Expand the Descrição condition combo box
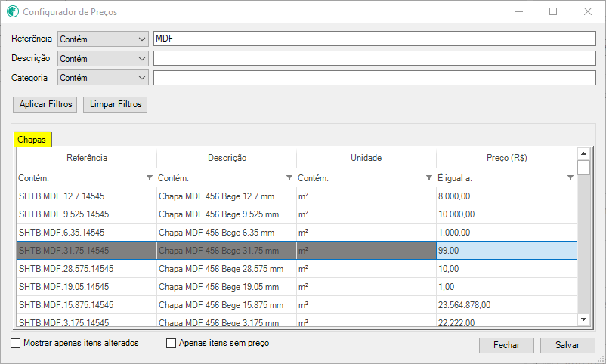606x364 pixels. coord(104,59)
